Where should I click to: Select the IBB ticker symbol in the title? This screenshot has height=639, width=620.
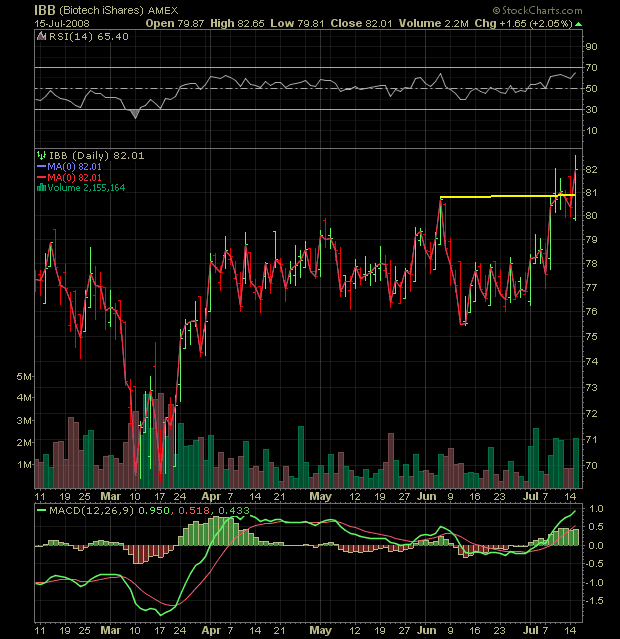point(44,10)
